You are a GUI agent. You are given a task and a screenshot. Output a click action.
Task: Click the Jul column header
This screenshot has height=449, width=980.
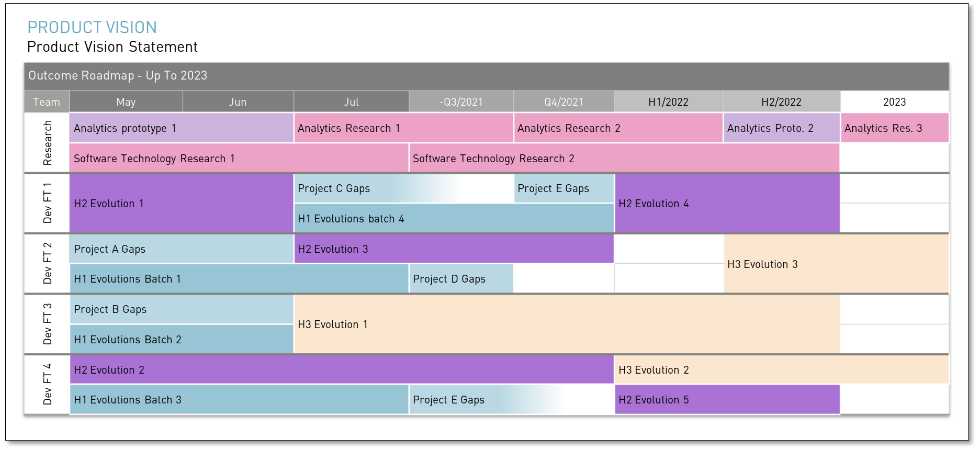point(351,102)
